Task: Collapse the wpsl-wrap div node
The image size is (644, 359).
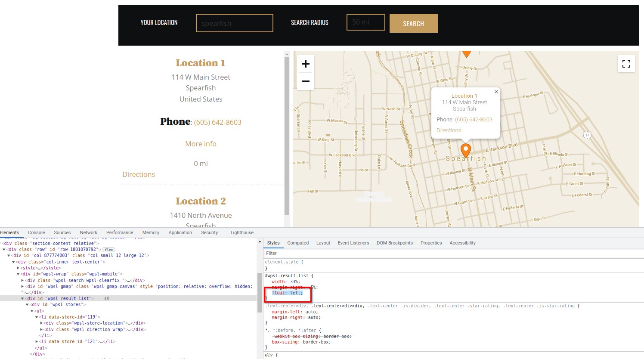Action: click(18, 274)
